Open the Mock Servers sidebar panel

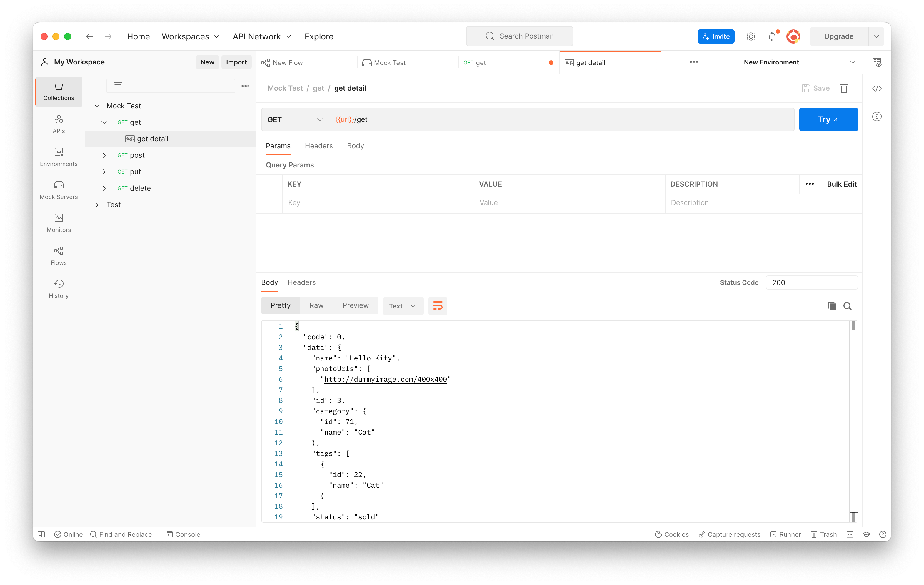pos(58,190)
